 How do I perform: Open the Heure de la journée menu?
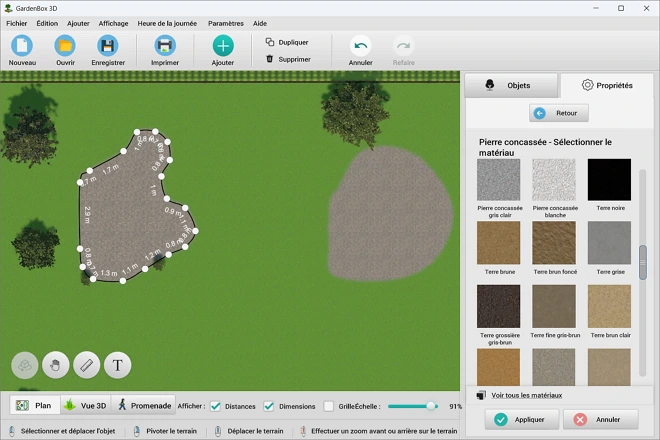168,23
